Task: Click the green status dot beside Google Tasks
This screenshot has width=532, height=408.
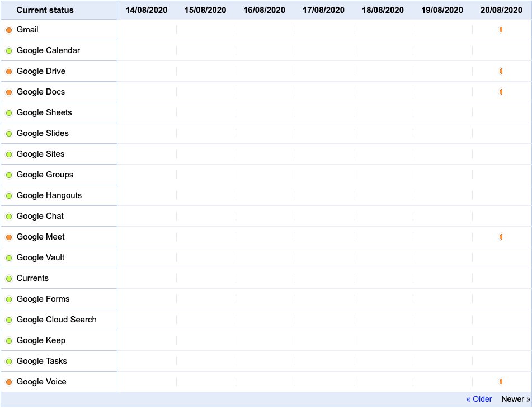Action: tap(9, 362)
